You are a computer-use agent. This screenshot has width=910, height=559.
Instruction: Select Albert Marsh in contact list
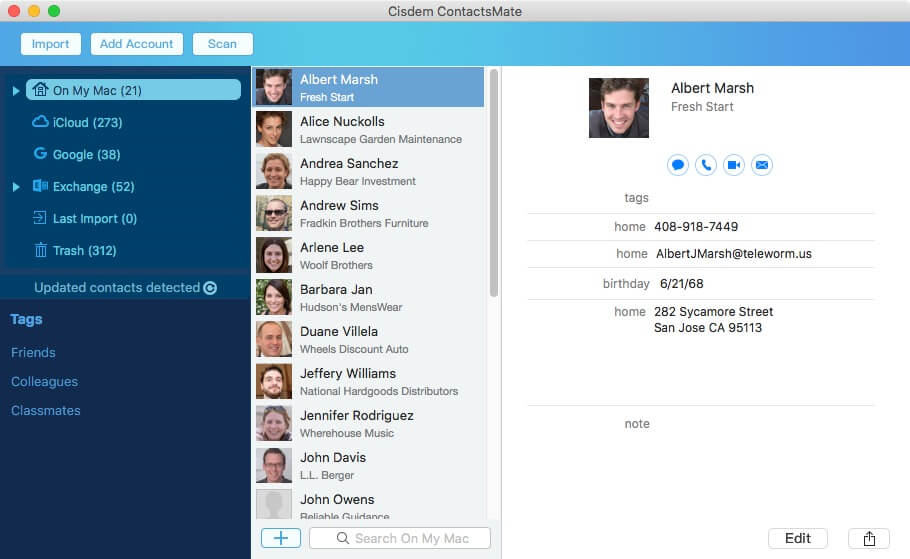369,87
